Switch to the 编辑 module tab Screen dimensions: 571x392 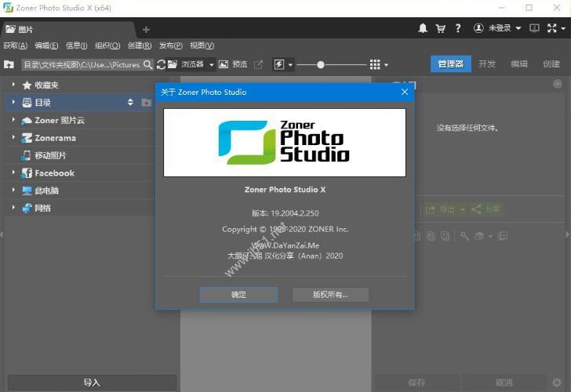pos(519,64)
